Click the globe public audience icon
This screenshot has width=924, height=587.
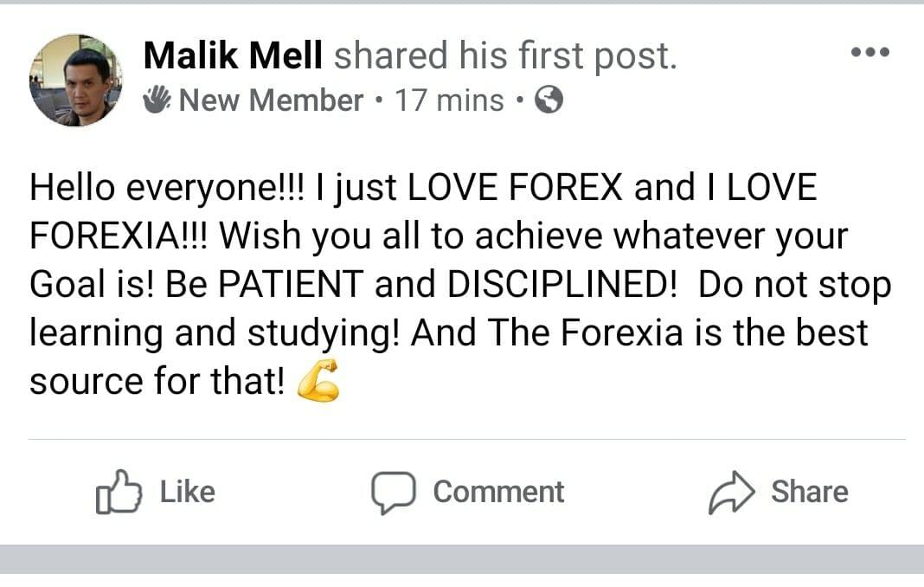[549, 99]
